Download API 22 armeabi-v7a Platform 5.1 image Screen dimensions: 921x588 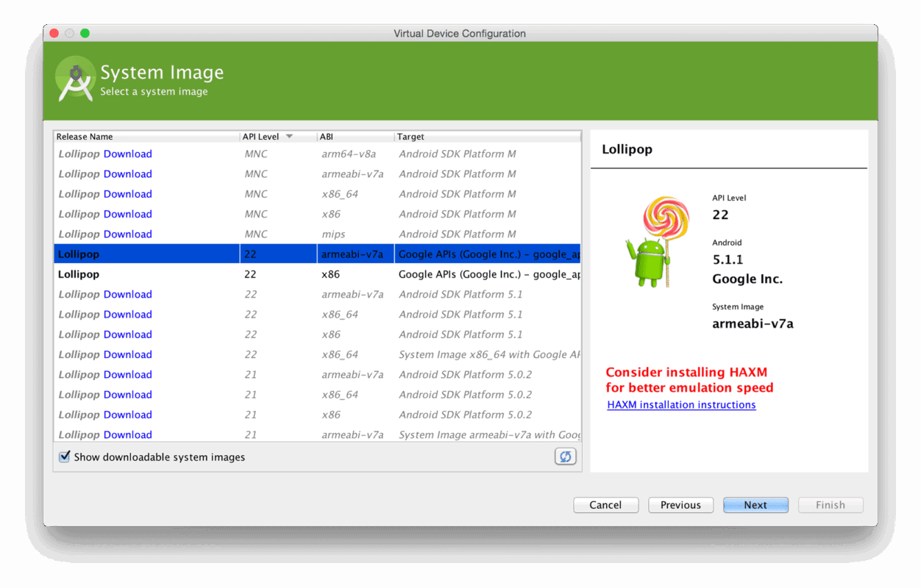[127, 294]
